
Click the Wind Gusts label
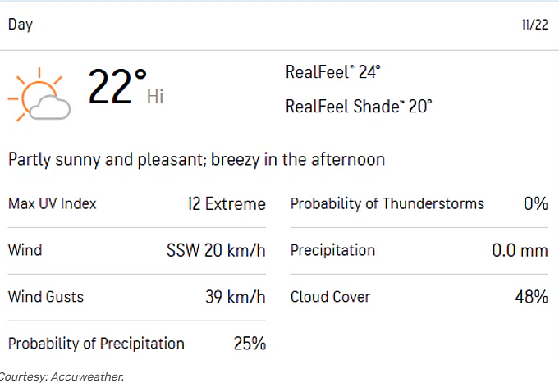coord(46,297)
